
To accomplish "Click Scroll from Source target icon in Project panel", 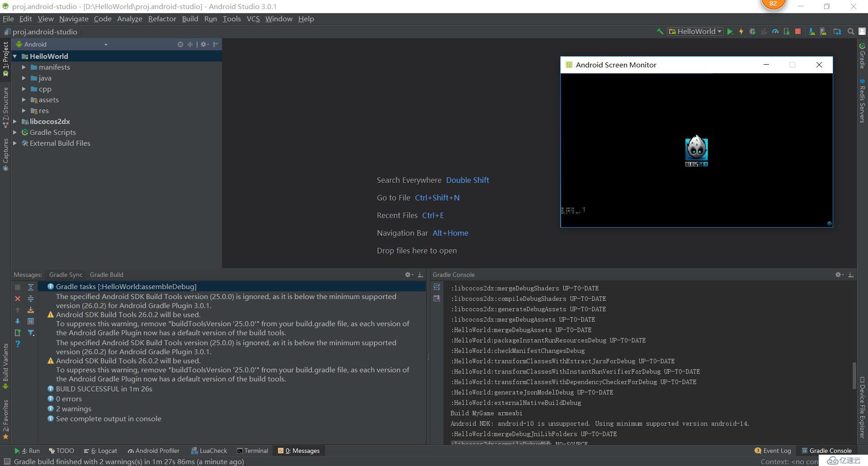I will click(180, 44).
